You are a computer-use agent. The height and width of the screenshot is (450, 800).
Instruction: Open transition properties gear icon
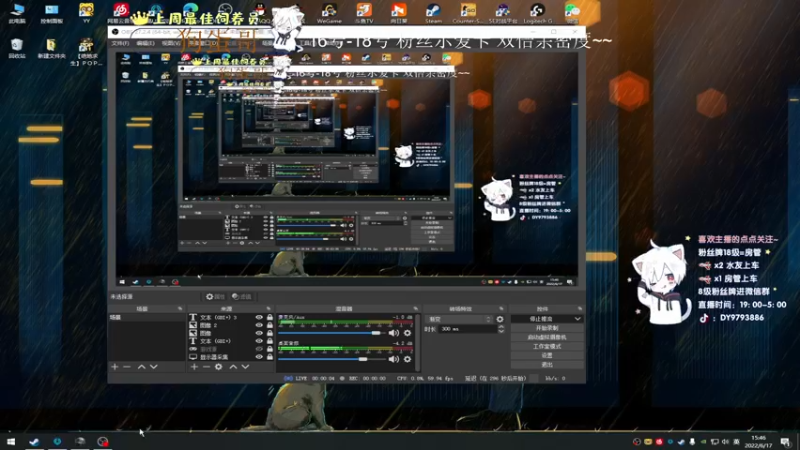click(x=500, y=319)
